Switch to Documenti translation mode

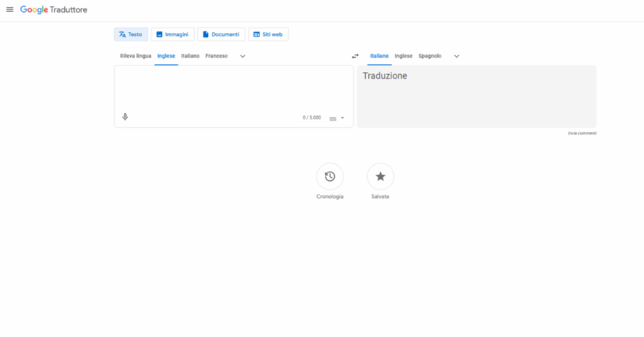point(221,34)
